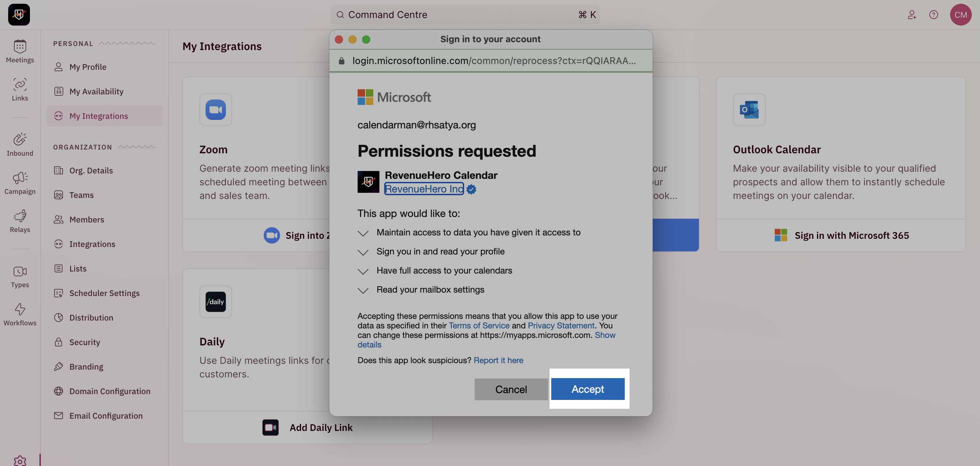
Task: Click the 'Outlook Calendar' card title
Action: (777, 150)
